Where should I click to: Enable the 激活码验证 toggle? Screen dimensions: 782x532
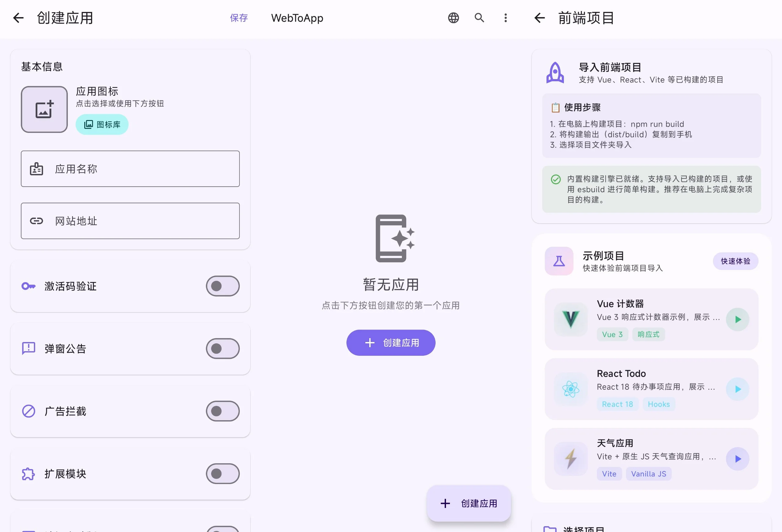click(x=223, y=286)
